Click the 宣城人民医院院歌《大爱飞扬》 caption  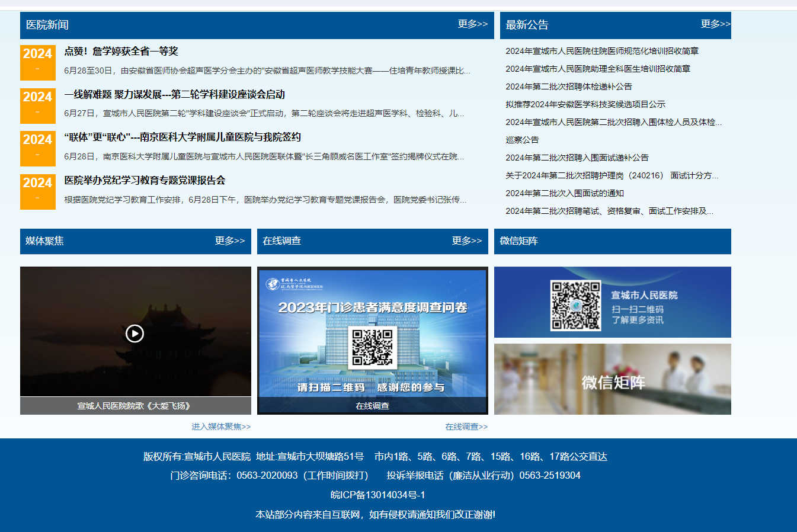tap(135, 406)
